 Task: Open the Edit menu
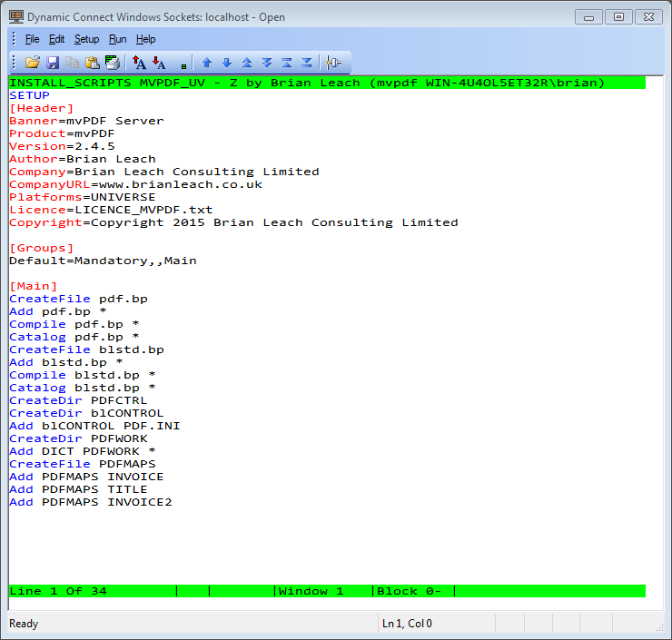coord(56,39)
